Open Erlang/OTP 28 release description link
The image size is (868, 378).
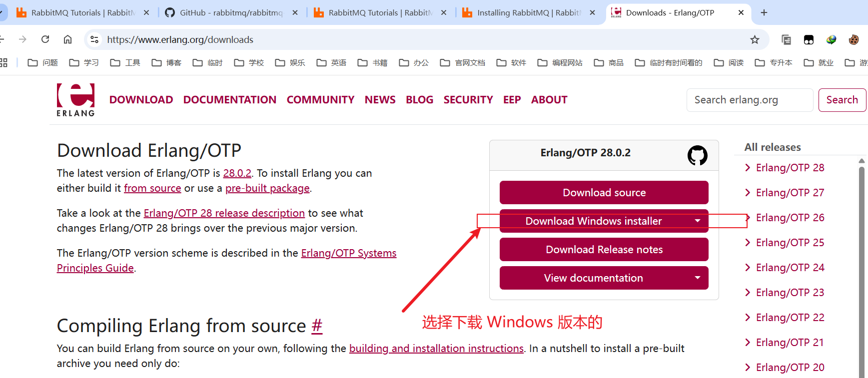coord(224,213)
